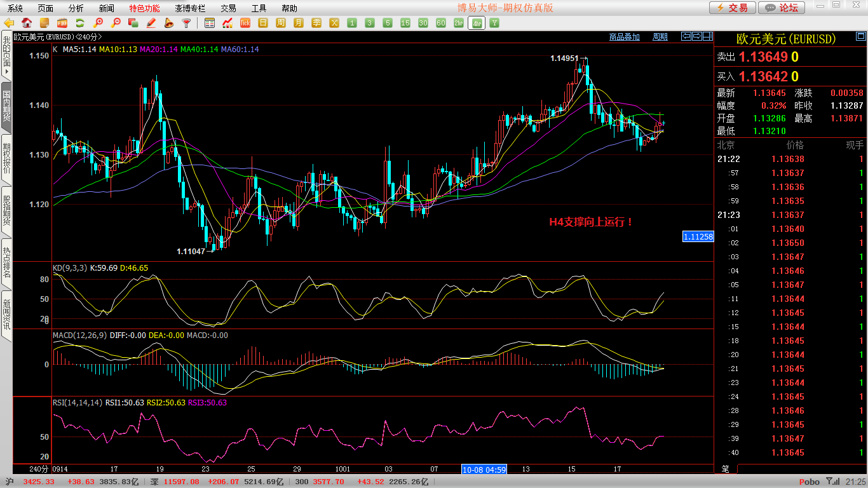
Task: Open the 交易 menu in menu bar
Action: click(x=229, y=8)
